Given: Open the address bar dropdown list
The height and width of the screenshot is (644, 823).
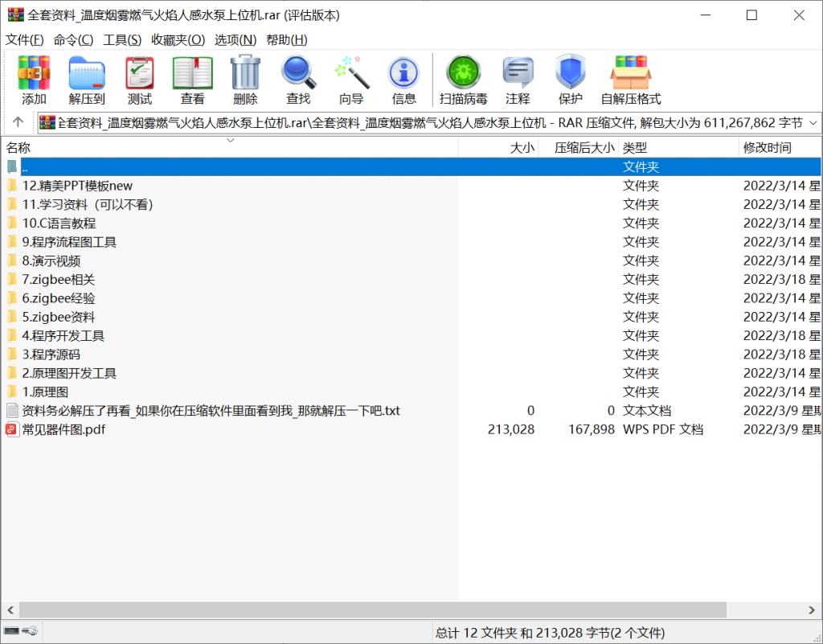Looking at the screenshot, I should (811, 123).
